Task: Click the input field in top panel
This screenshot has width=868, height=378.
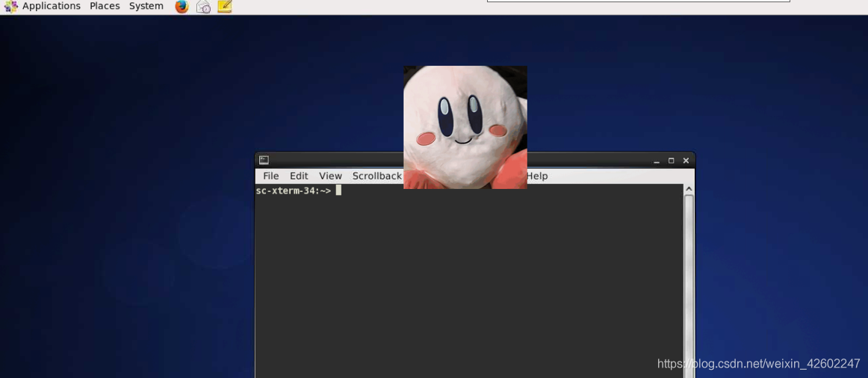Action: (638, 1)
